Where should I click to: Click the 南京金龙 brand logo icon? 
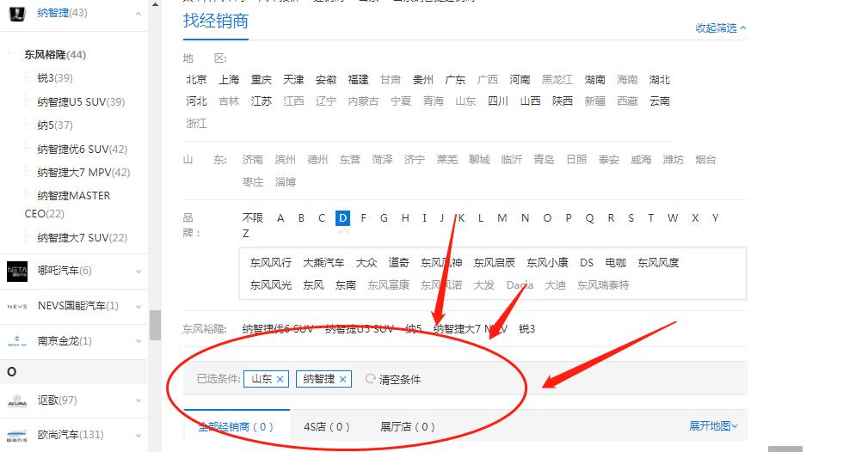click(17, 341)
